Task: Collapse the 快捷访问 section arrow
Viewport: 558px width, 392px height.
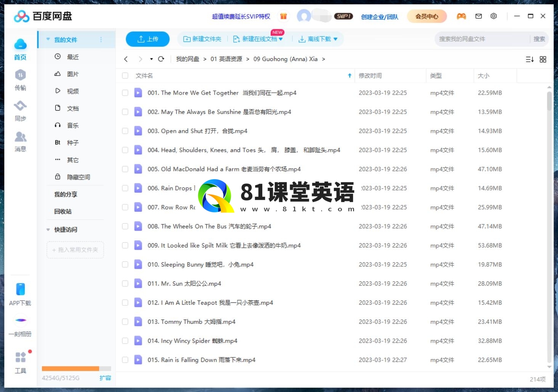Action: click(48, 230)
